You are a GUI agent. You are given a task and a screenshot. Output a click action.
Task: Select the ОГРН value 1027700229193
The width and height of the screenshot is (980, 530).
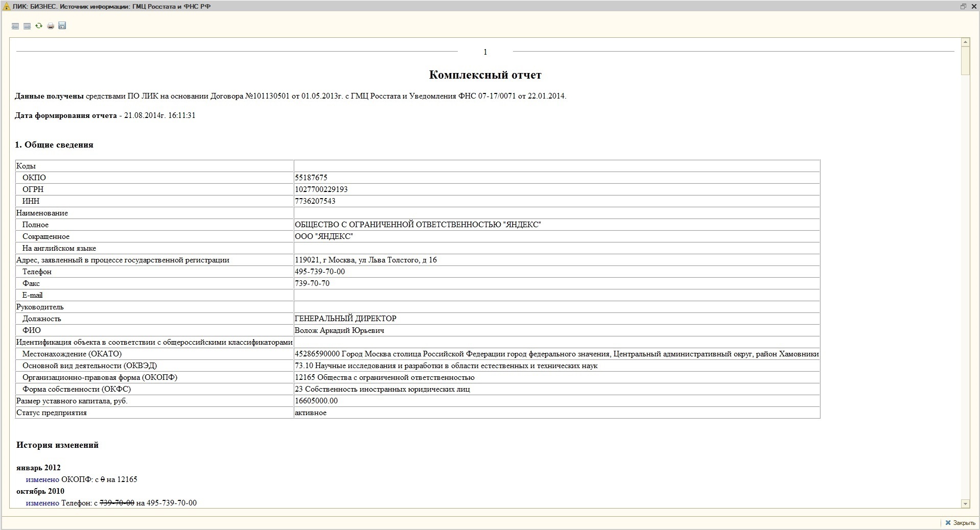[321, 189]
